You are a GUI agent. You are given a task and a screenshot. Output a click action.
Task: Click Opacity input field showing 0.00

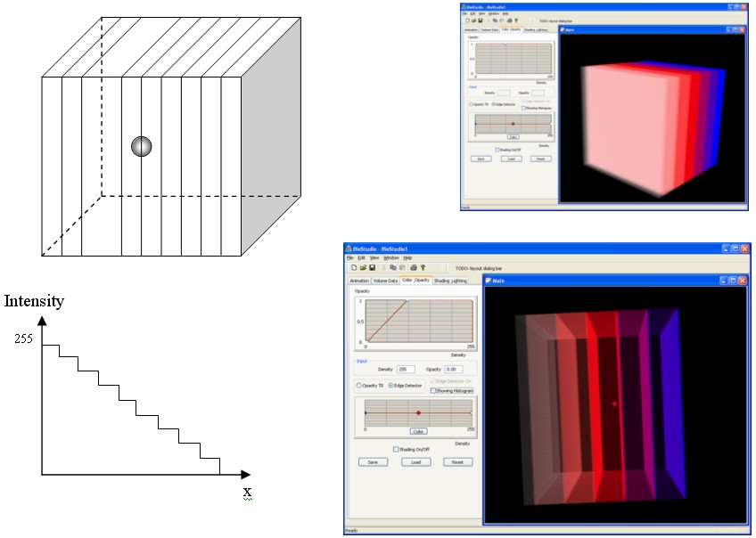(x=454, y=370)
